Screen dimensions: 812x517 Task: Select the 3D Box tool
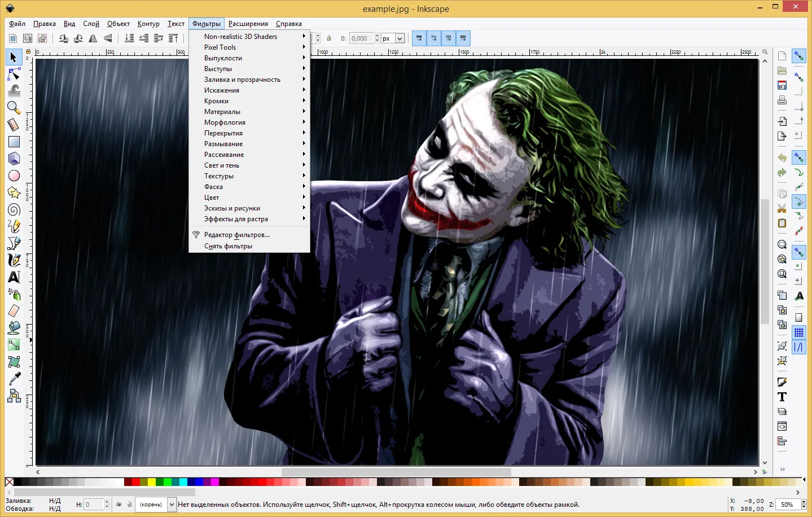(x=14, y=159)
